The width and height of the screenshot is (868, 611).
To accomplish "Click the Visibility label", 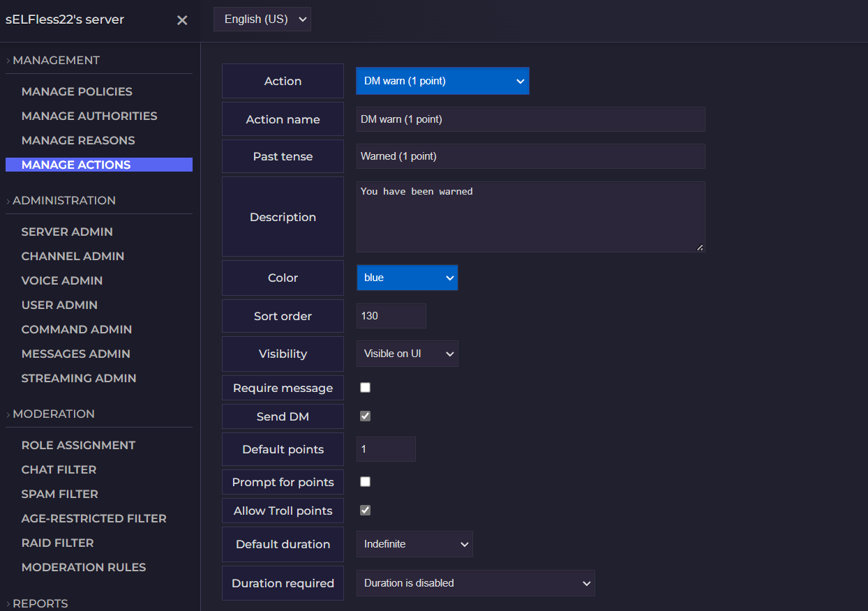I will (283, 354).
